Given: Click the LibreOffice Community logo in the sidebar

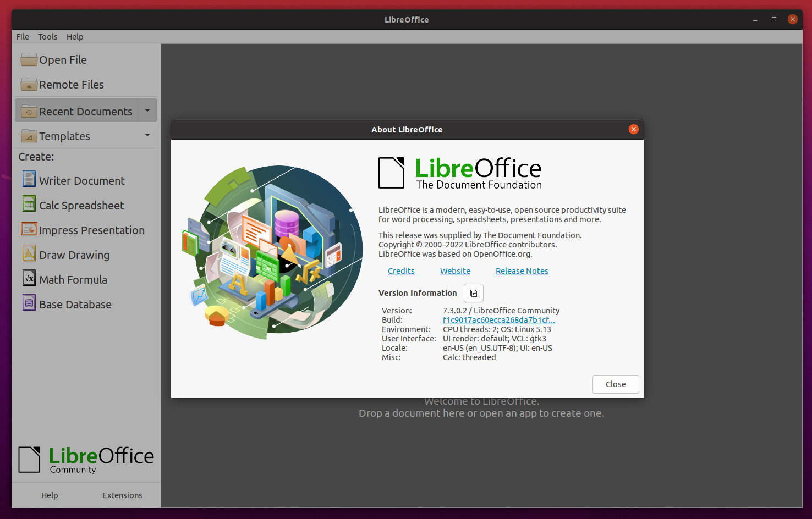Looking at the screenshot, I should click(x=86, y=460).
